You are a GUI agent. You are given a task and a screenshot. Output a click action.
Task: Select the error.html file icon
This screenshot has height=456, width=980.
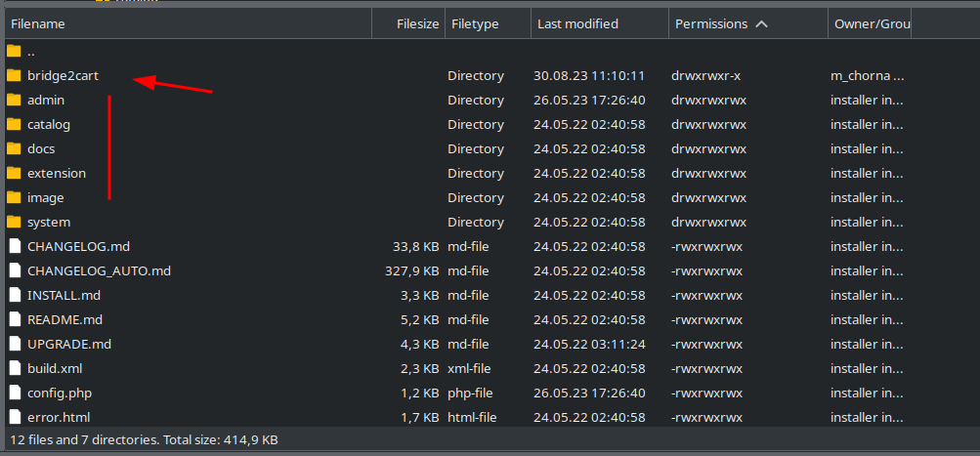pyautogui.click(x=15, y=417)
